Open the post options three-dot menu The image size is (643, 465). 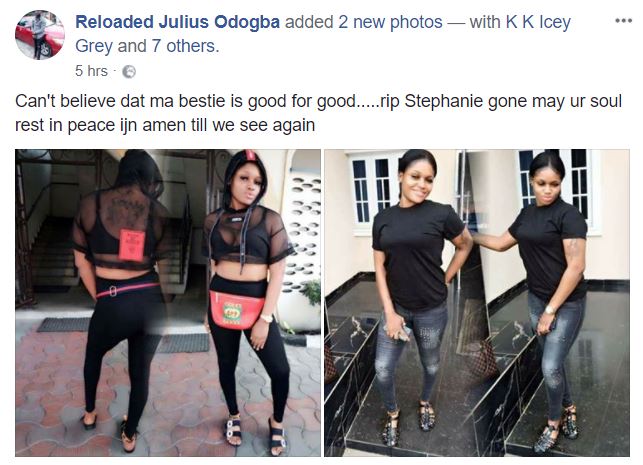tap(623, 21)
